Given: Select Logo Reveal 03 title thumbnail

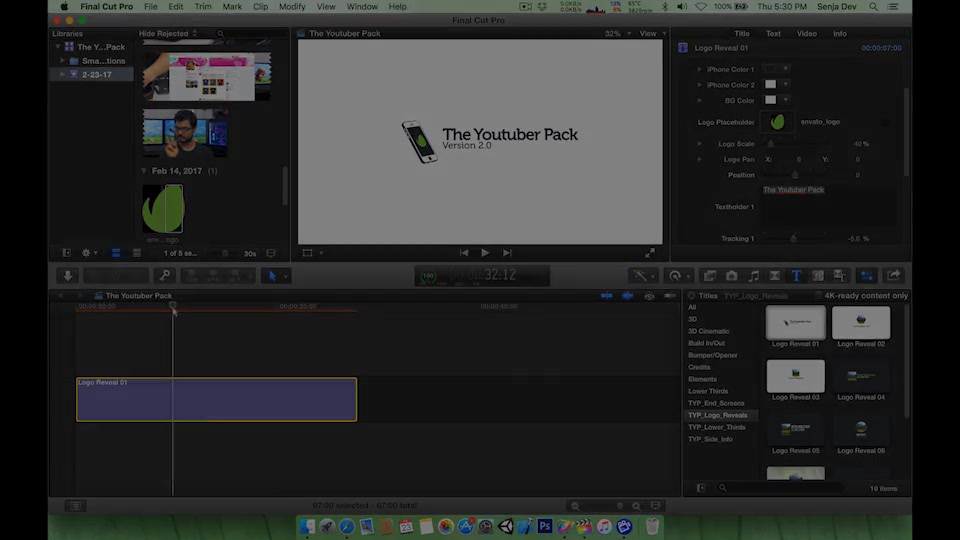Looking at the screenshot, I should (795, 376).
